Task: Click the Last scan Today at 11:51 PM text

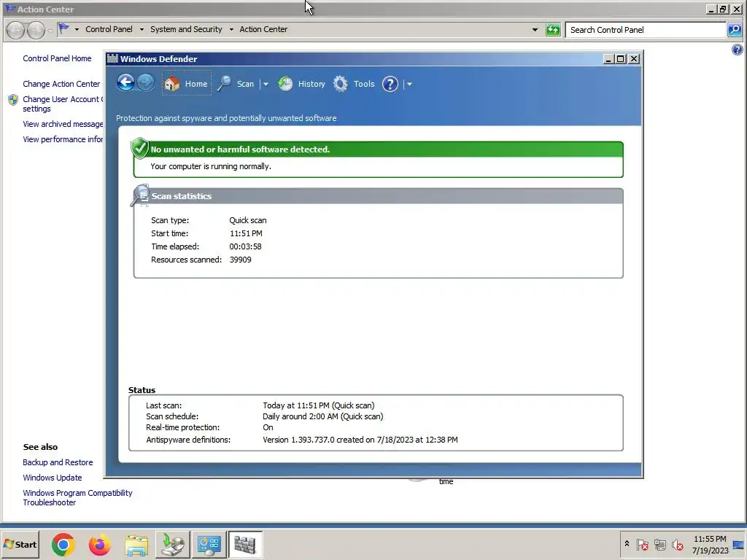Action: 319,405
